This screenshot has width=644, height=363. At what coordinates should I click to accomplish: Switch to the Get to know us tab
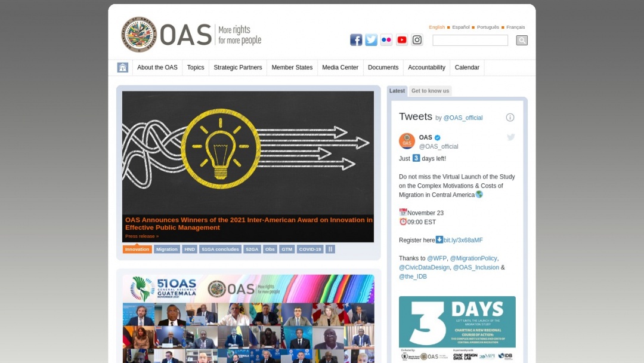tap(430, 91)
